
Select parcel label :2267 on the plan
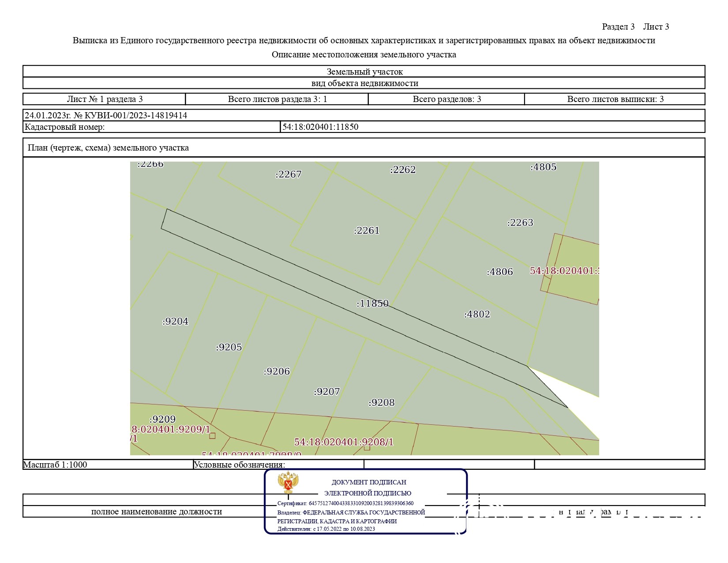pyautogui.click(x=288, y=174)
